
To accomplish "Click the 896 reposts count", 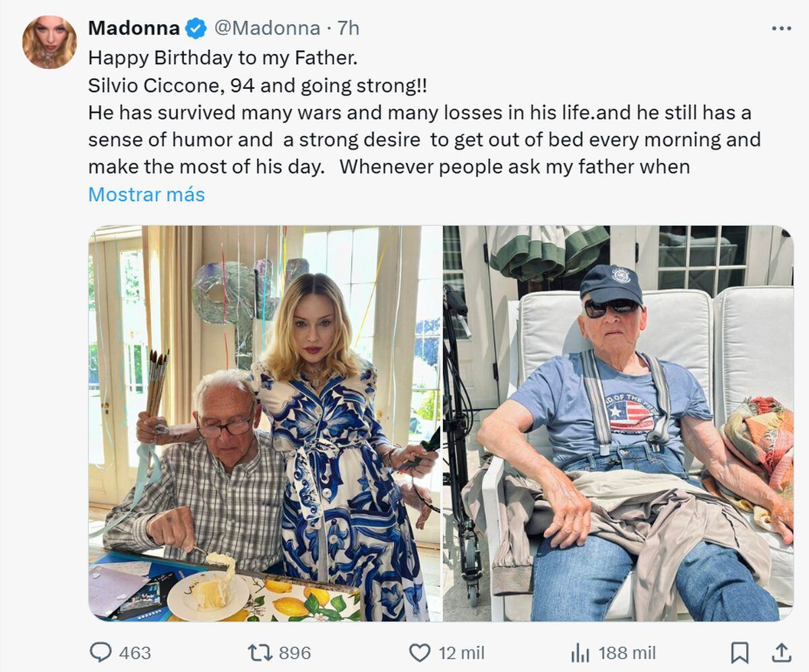I will click(294, 652).
